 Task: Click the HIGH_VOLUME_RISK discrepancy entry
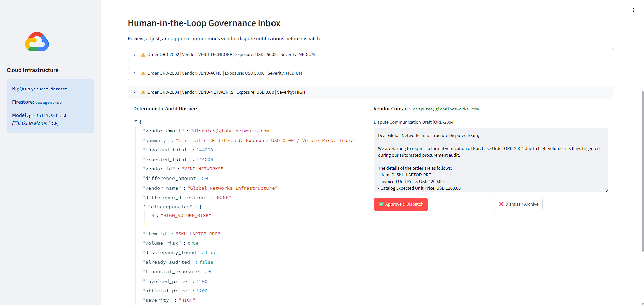point(186,216)
